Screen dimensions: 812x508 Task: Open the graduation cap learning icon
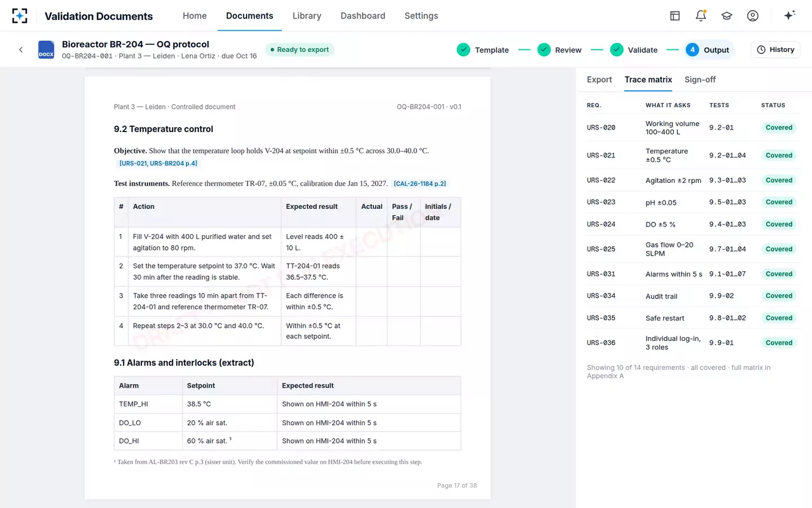[727, 16]
